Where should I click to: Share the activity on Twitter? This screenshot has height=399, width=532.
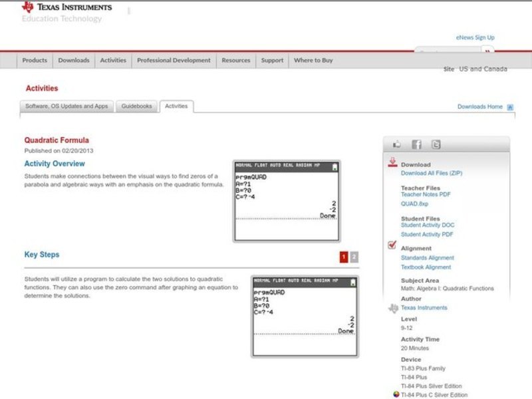(436, 144)
